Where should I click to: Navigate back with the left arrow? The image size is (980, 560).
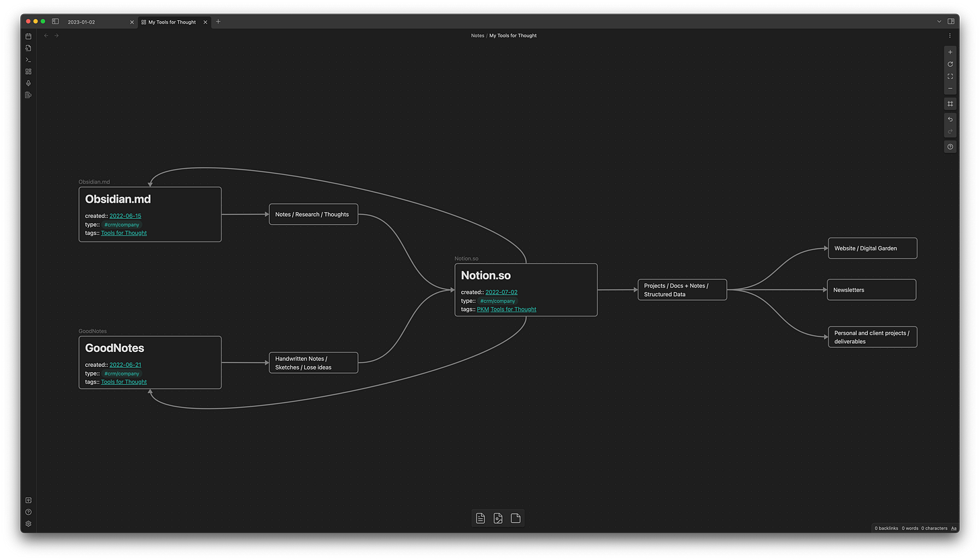click(x=46, y=36)
